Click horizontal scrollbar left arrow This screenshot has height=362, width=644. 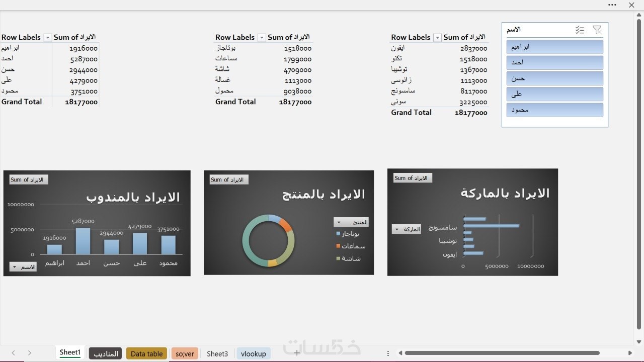coord(400,353)
